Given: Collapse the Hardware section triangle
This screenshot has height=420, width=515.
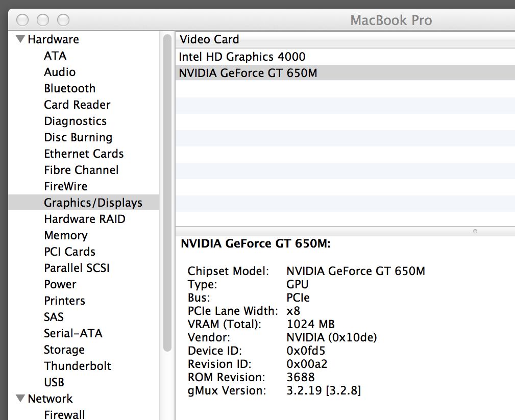Looking at the screenshot, I should [20, 39].
